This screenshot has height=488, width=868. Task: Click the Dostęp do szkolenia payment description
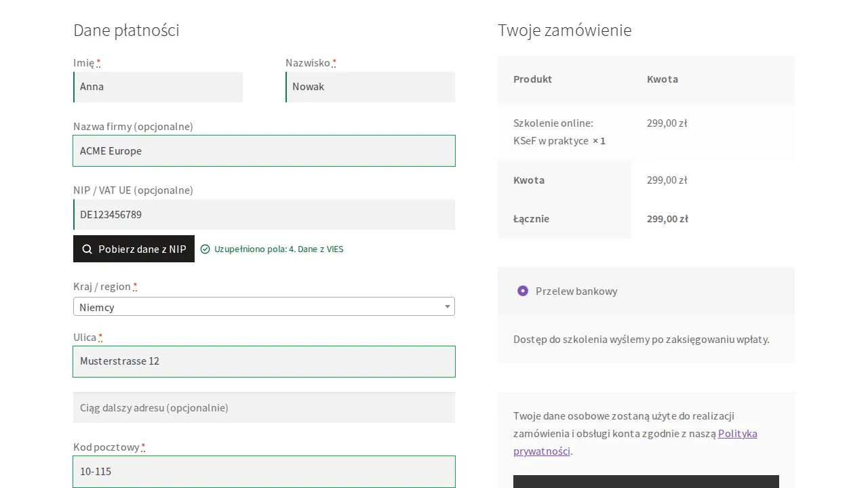pos(642,339)
